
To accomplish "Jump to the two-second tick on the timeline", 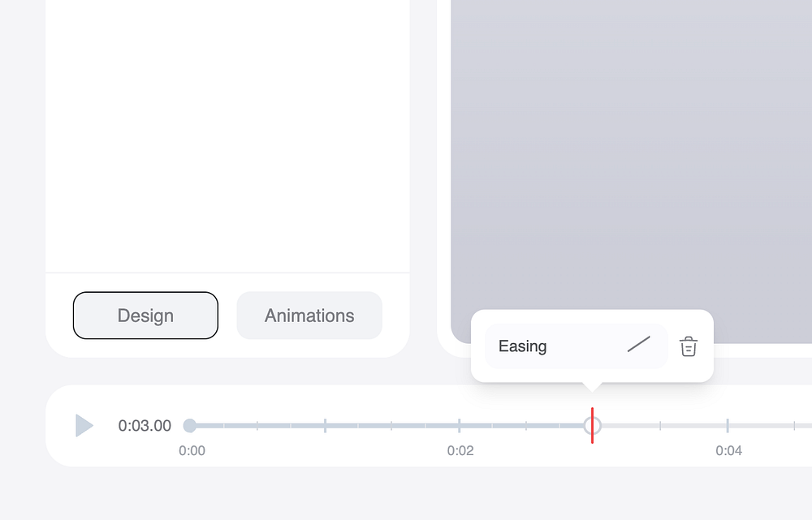I will [459, 425].
